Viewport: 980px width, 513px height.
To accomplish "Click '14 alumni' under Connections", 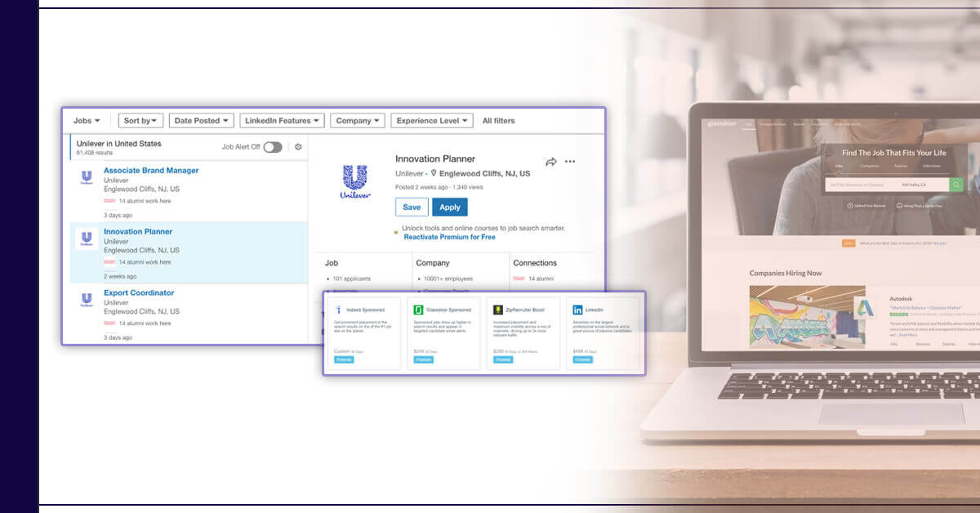I will click(x=541, y=279).
